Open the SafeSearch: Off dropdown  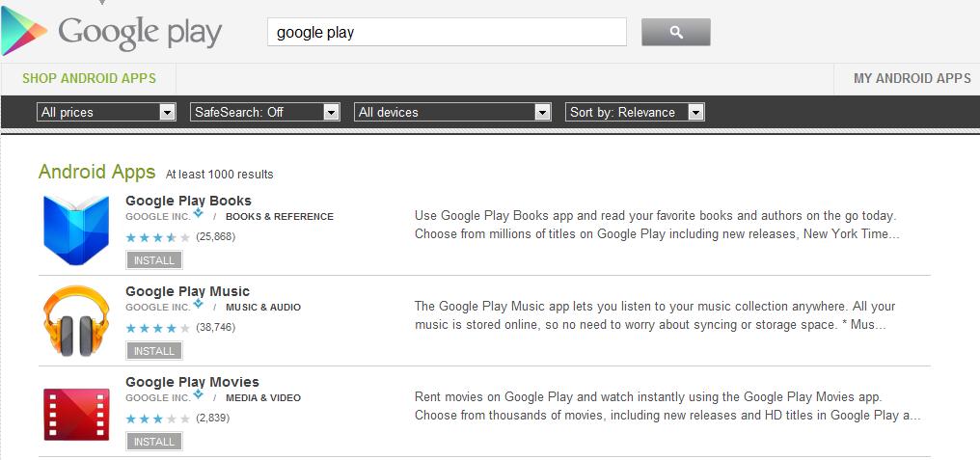pos(265,112)
